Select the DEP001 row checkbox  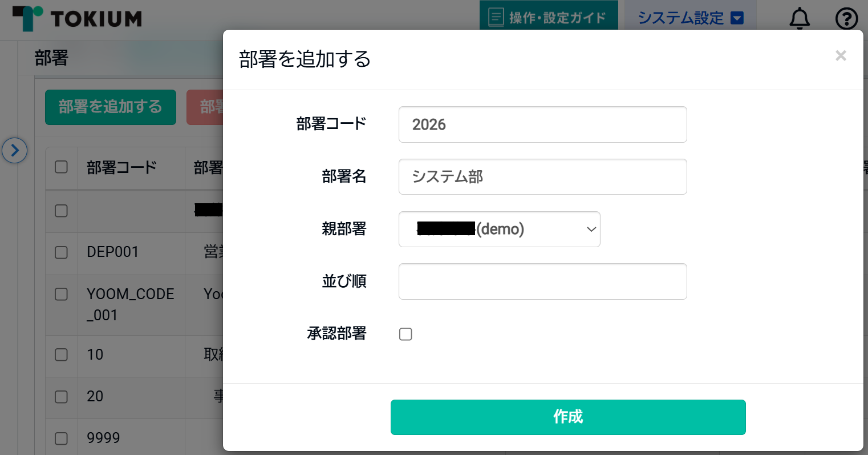pos(61,252)
